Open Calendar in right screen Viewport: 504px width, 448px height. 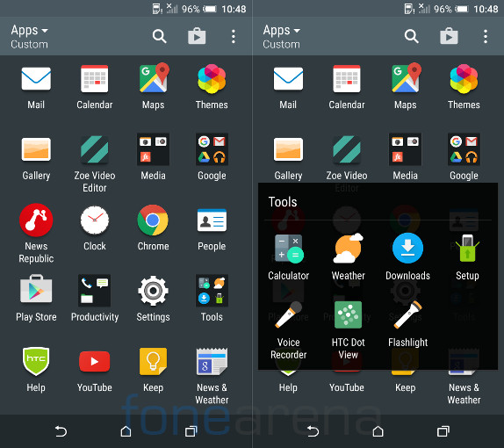[347, 79]
